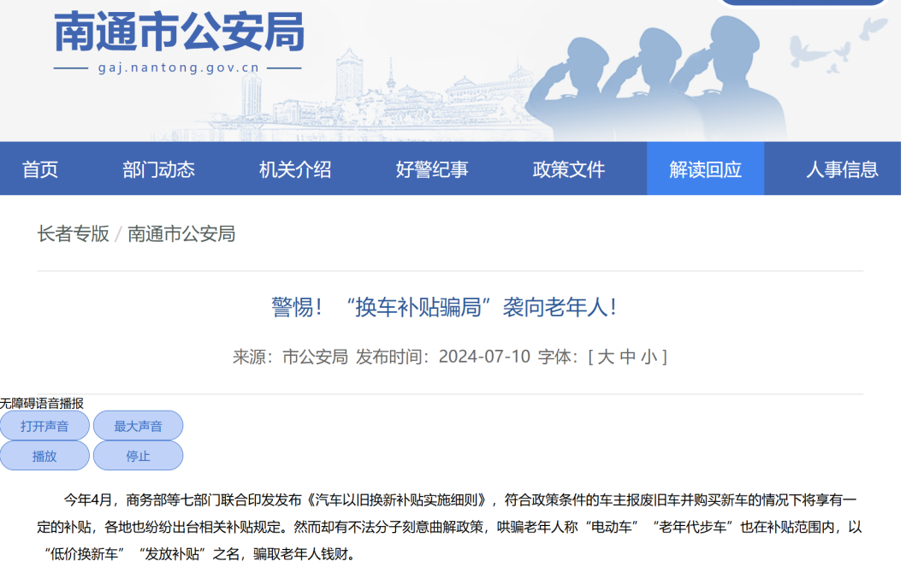Set the font size to 小

[649, 357]
